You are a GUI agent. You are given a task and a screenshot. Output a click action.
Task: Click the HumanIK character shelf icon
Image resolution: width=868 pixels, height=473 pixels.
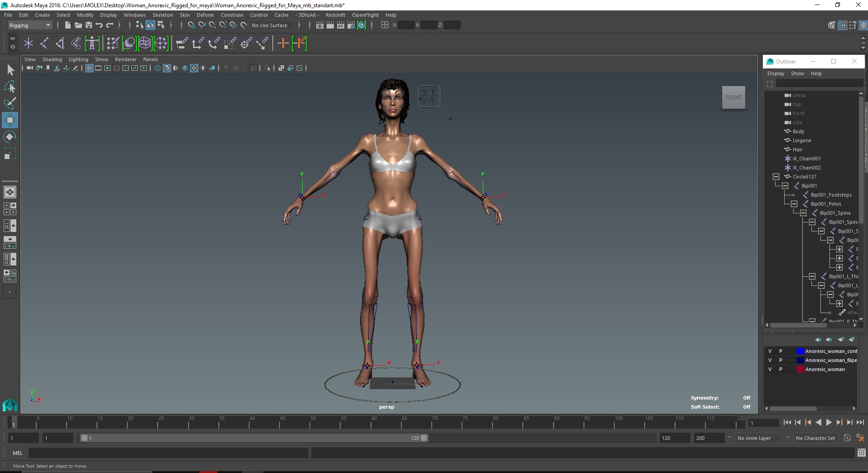coord(92,43)
